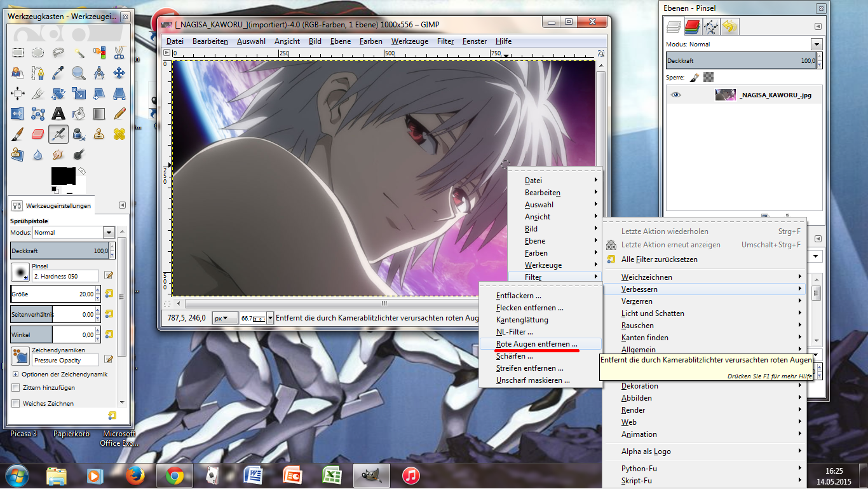Reset the Größe value to default
Viewport: 868px width, 489px height.
109,294
